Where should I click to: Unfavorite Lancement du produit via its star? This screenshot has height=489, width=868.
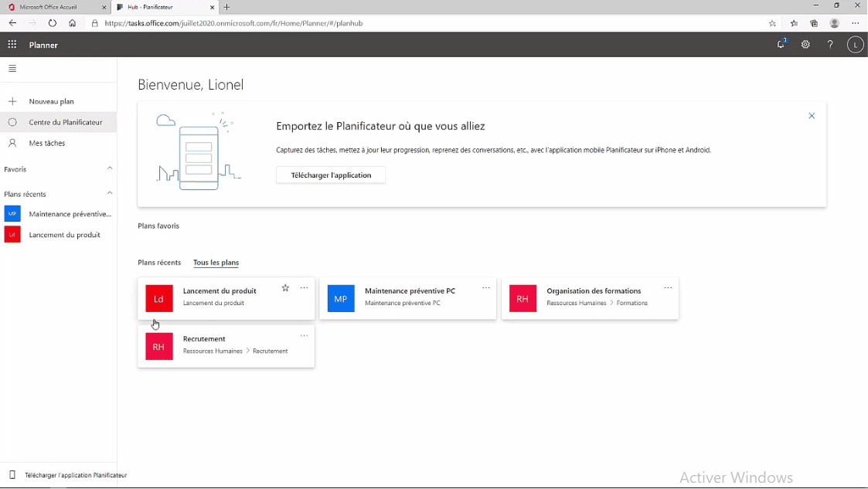pos(285,287)
